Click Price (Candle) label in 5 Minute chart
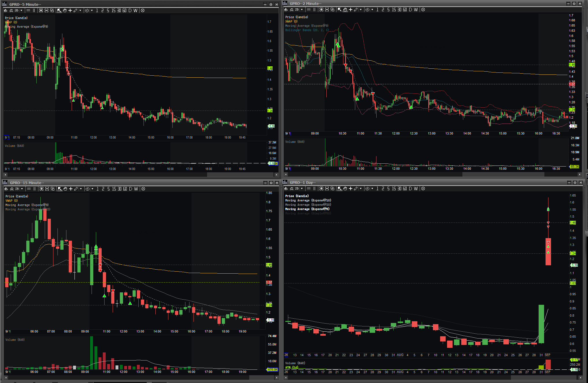This screenshot has height=383, width=588. pyautogui.click(x=16, y=18)
